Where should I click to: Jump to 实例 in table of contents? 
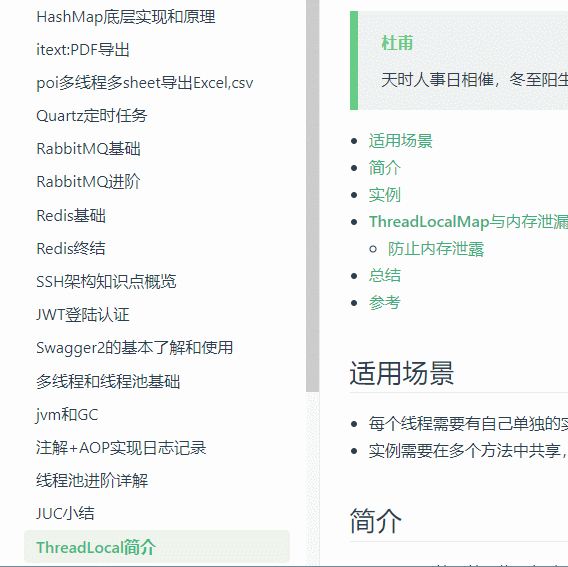click(385, 195)
